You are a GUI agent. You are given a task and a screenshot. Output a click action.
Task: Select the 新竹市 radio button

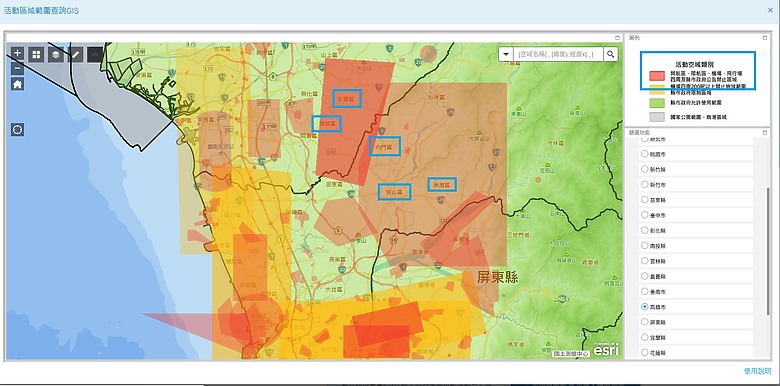pos(644,185)
